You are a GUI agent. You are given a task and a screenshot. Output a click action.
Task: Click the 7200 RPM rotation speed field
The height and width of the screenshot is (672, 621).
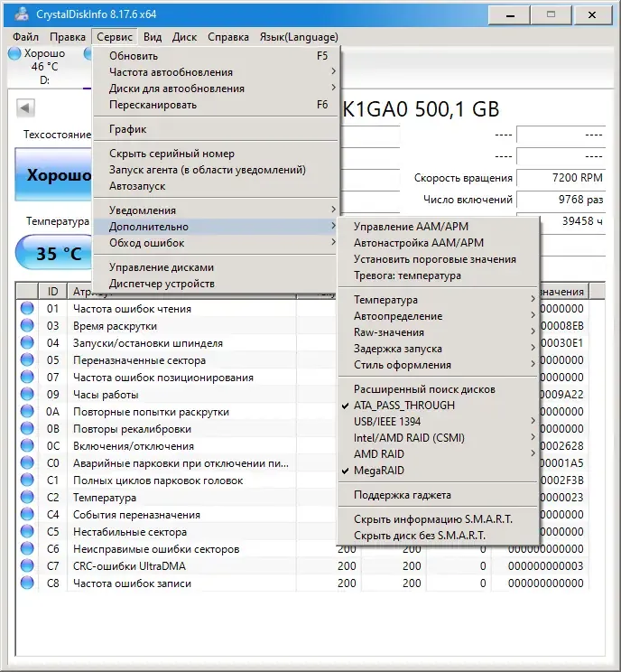(x=561, y=177)
